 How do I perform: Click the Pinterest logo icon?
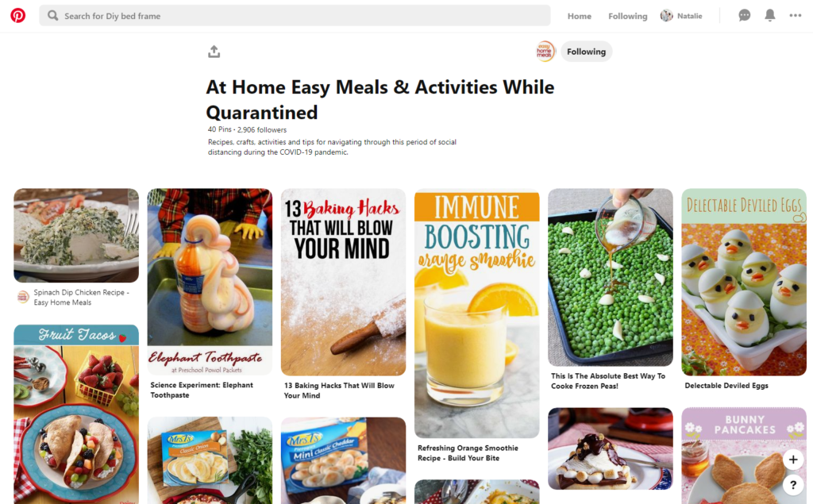pyautogui.click(x=17, y=16)
